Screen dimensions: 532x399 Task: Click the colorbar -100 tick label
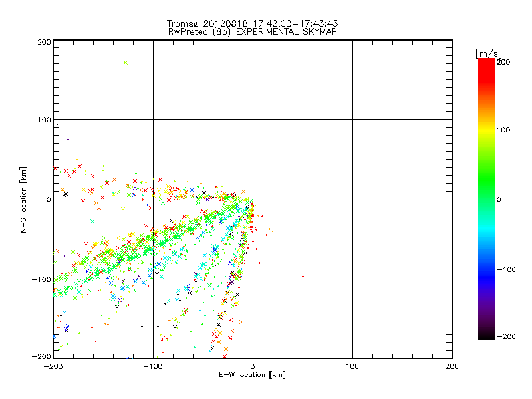coord(507,270)
